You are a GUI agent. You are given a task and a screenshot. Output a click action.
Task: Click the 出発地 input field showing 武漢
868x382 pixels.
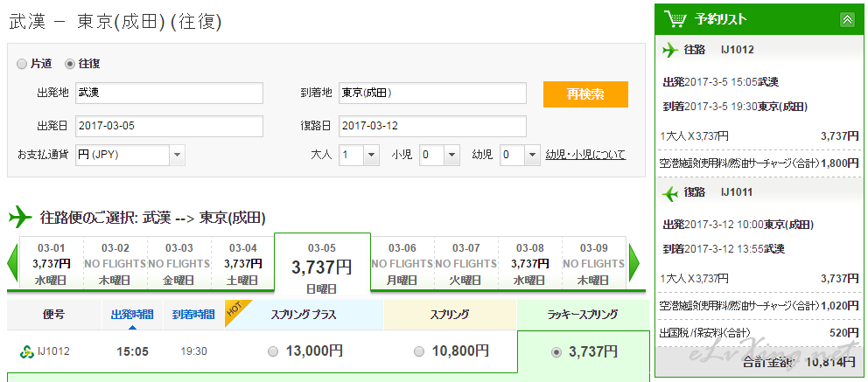[169, 94]
